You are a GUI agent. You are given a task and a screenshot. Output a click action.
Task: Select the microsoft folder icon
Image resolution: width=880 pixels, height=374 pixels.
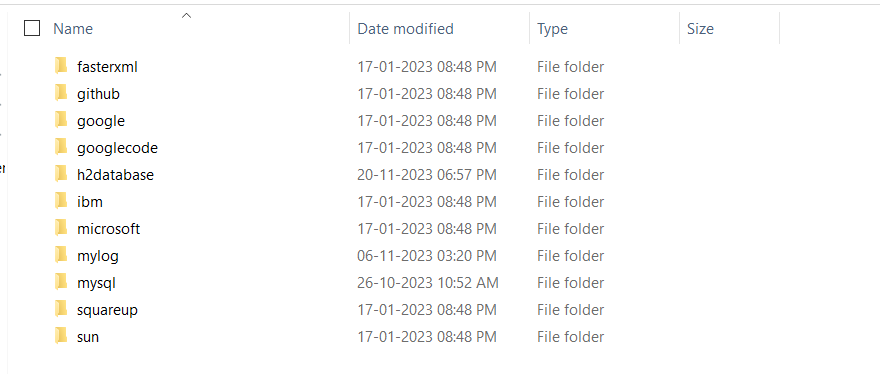(61, 228)
